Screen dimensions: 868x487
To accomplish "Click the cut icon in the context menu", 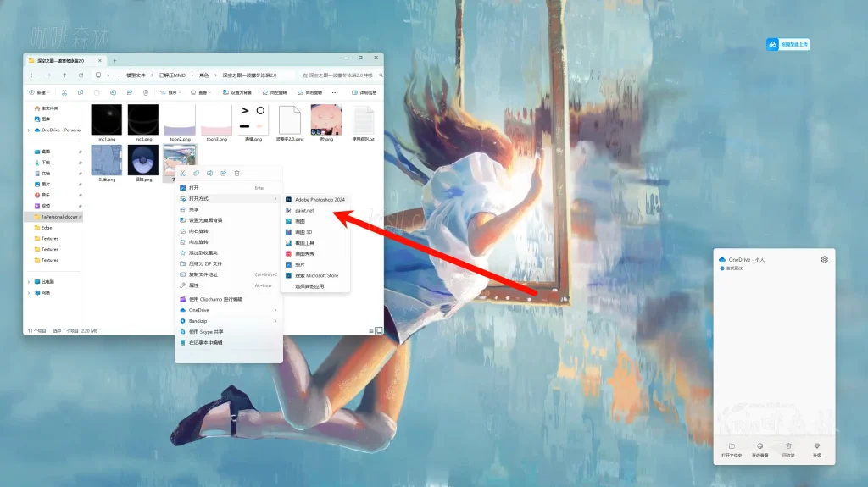I will (x=183, y=174).
